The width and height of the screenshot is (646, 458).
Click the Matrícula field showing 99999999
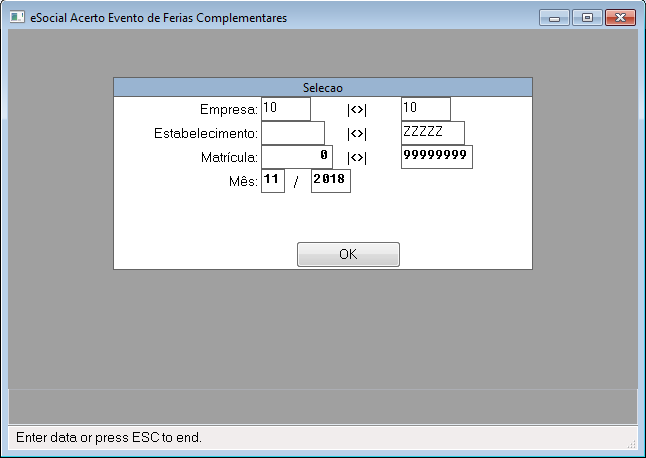(x=437, y=157)
